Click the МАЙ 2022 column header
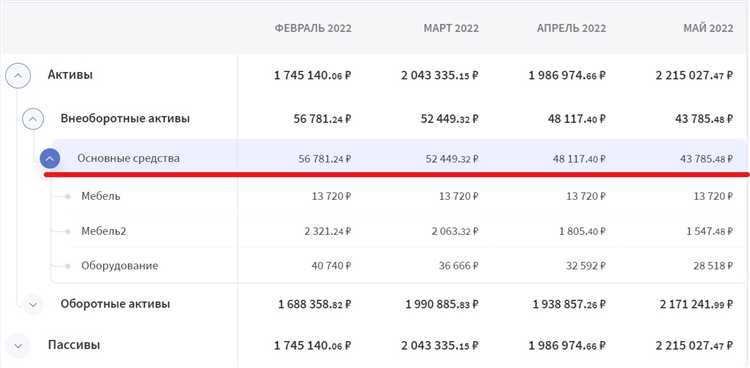 pyautogui.click(x=708, y=28)
